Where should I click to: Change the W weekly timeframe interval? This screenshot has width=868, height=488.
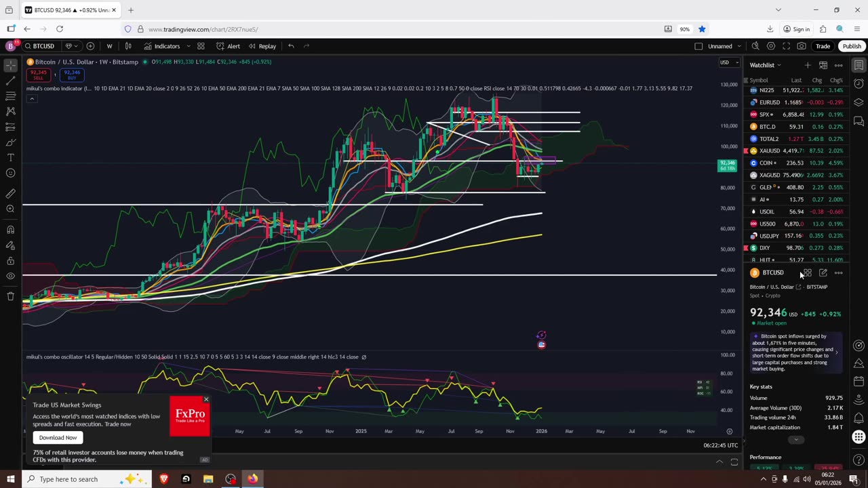point(109,46)
